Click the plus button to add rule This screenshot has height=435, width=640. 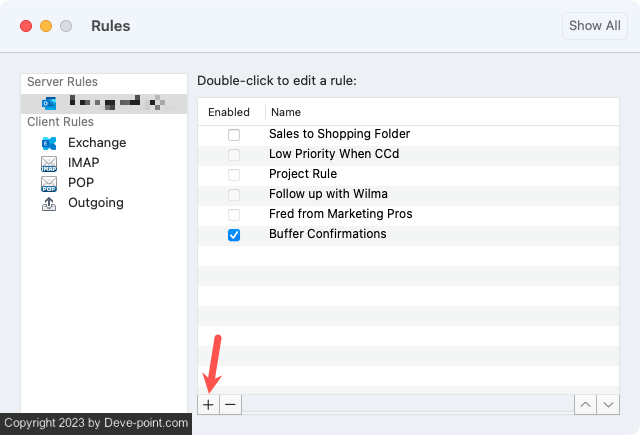tap(208, 404)
